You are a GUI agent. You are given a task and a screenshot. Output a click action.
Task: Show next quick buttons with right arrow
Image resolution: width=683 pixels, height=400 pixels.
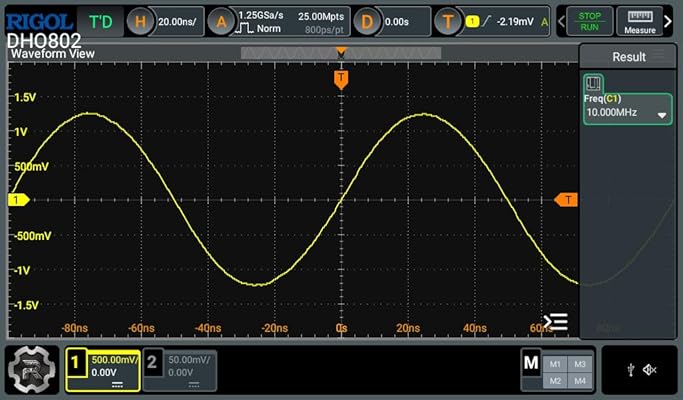668,21
